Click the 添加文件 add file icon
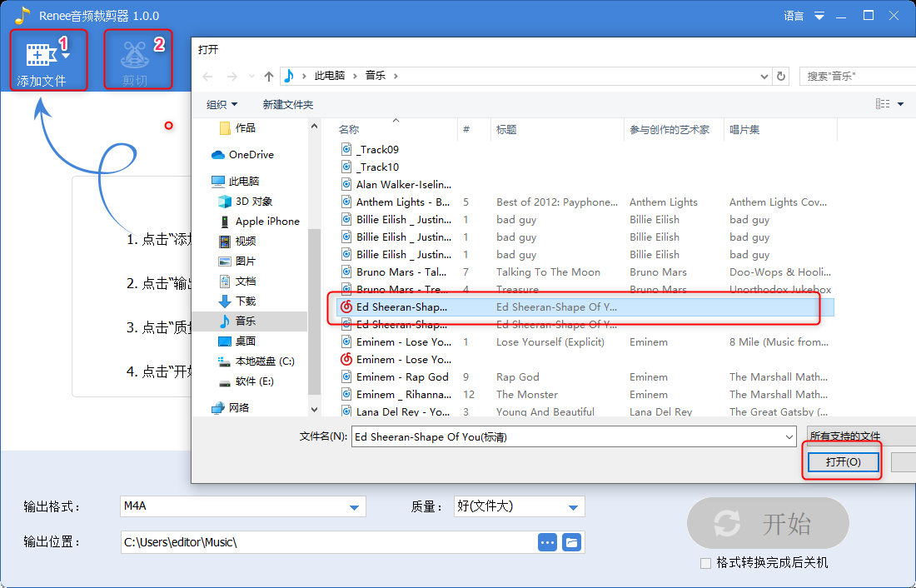The width and height of the screenshot is (916, 588). point(41,54)
